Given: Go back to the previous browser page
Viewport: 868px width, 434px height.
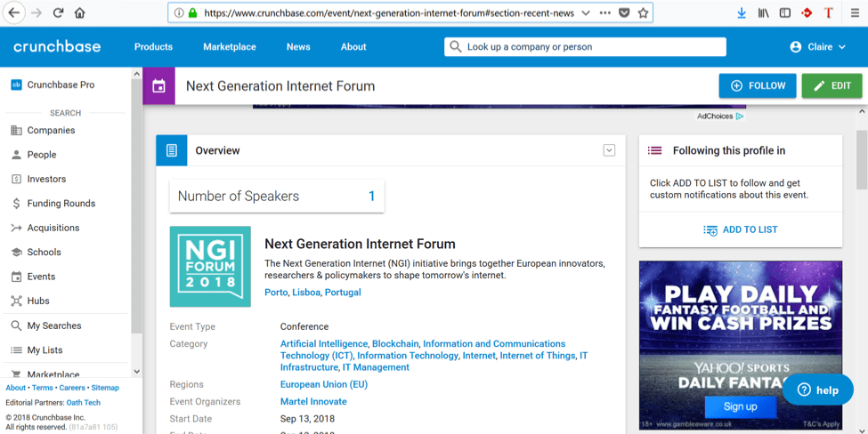Looking at the screenshot, I should (x=14, y=13).
